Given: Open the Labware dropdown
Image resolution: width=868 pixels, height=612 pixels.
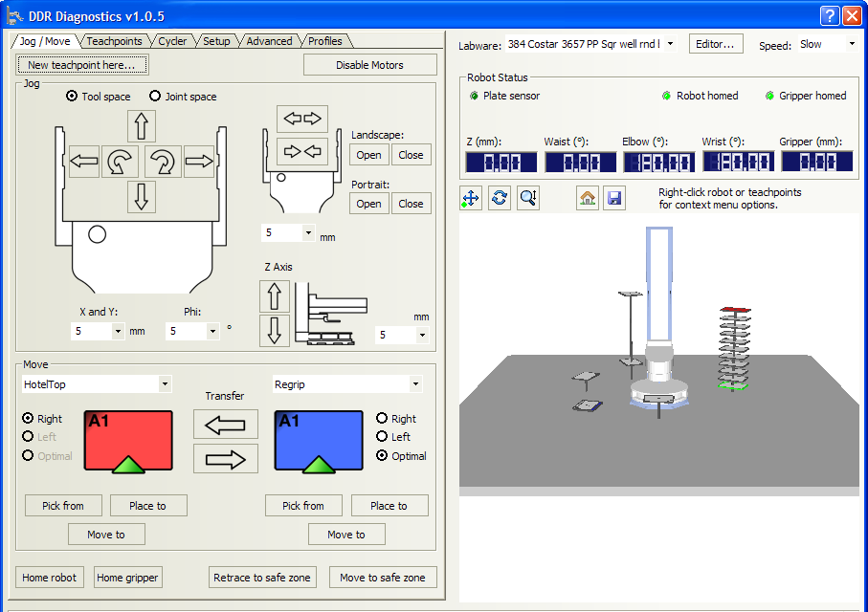Looking at the screenshot, I should 669,44.
